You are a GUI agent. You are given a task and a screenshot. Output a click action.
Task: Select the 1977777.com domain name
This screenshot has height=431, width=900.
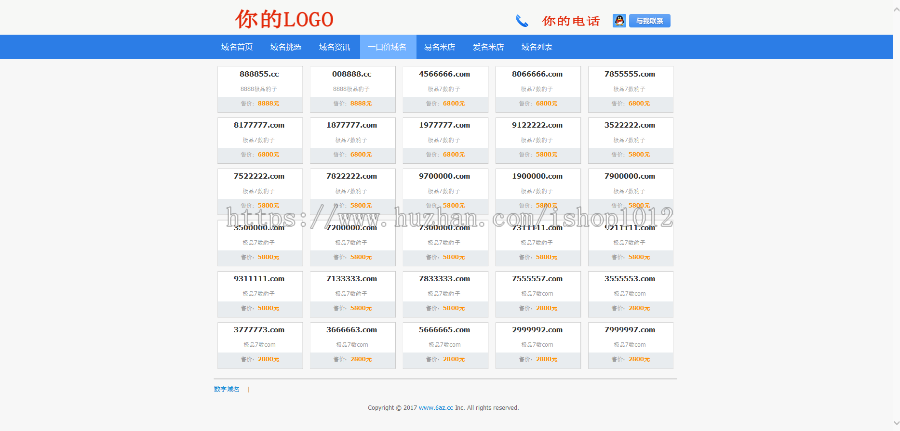click(x=444, y=125)
